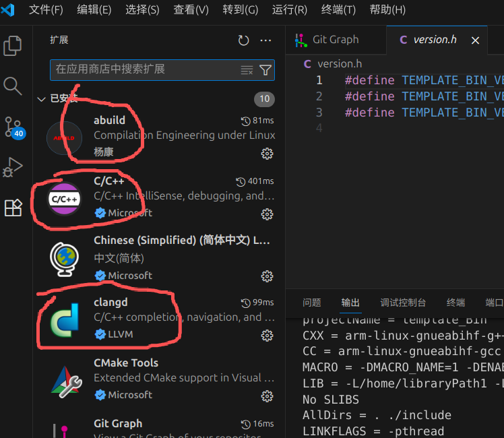Switch to the 输出 panel tab
The height and width of the screenshot is (438, 504).
click(x=350, y=303)
